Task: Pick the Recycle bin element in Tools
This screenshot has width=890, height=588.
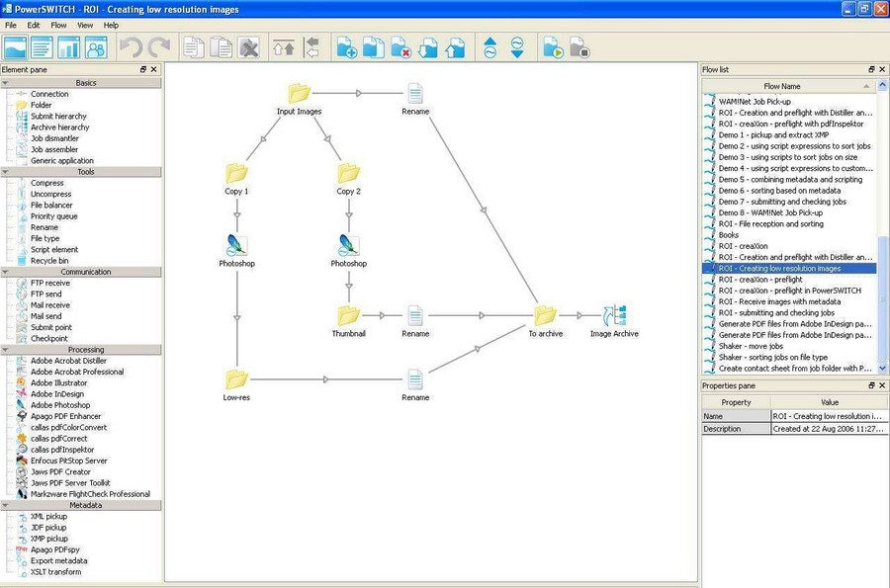Action: pos(49,261)
